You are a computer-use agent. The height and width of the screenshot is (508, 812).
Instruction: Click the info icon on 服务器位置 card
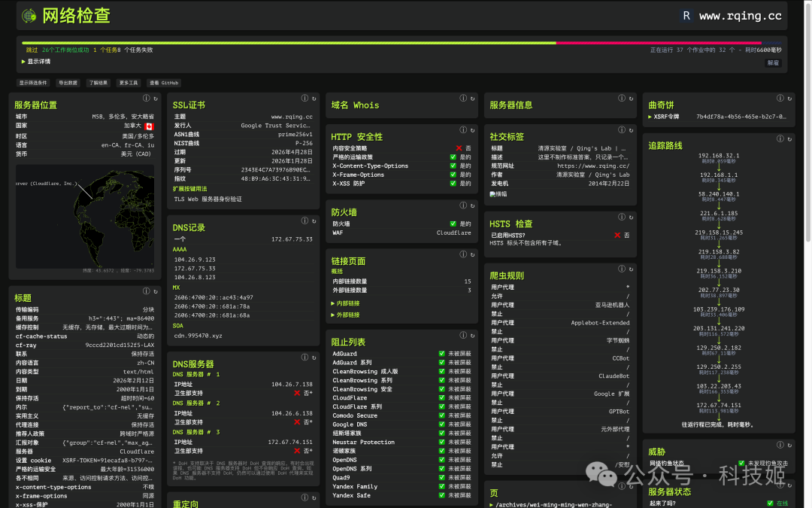(147, 99)
